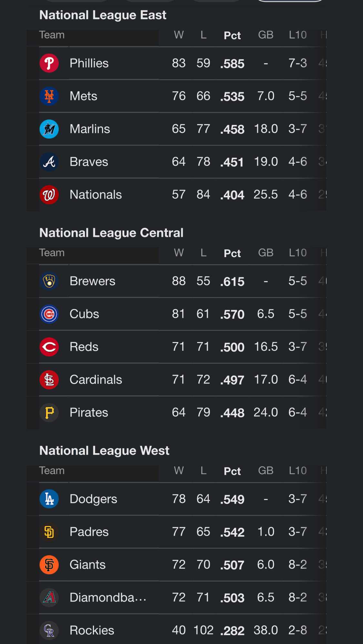The width and height of the screenshot is (363, 644).
Task: Sort NL East by Pct column
Action: click(x=232, y=35)
